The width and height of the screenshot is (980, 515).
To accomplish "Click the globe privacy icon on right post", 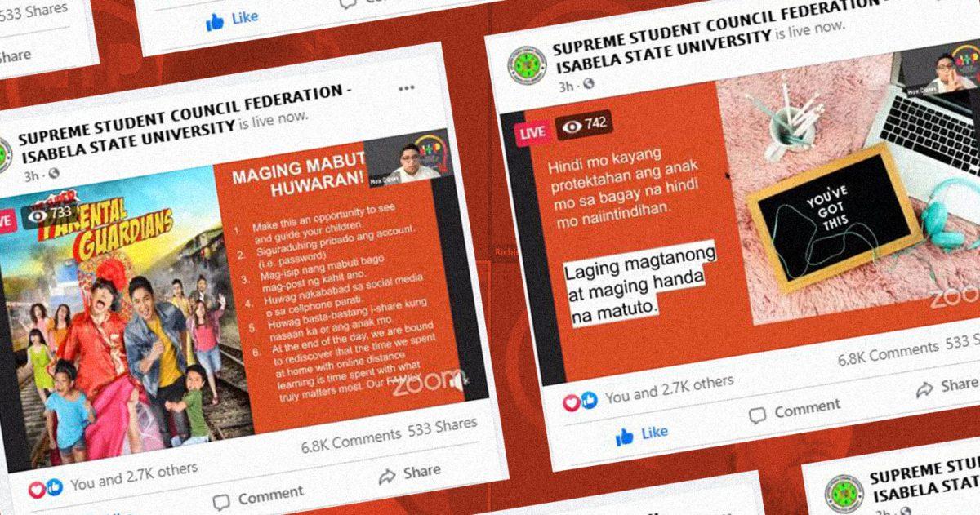I will pos(589,85).
